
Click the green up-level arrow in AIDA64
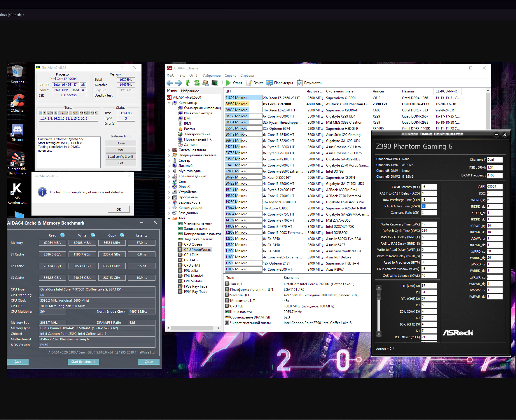pyautogui.click(x=188, y=83)
